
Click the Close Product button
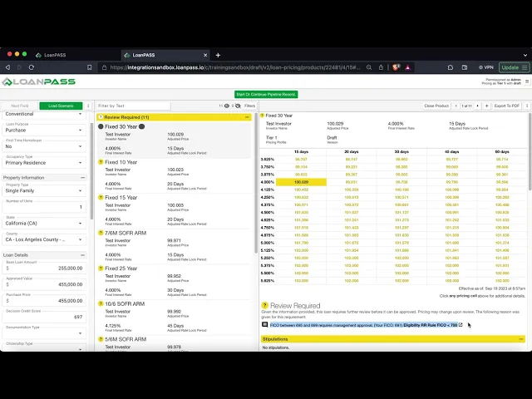tap(436, 106)
